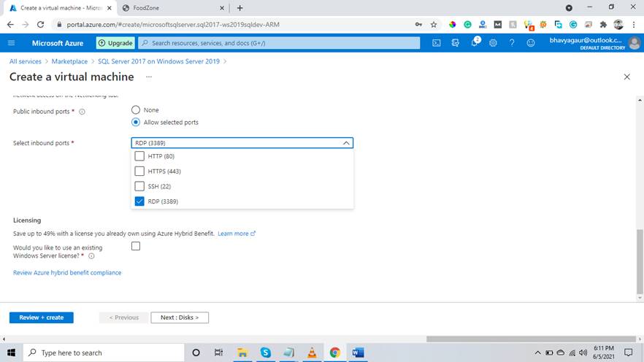Open the Chrome extensions puzzle icon
Image resolution: width=644 pixels, height=362 pixels.
tap(603, 25)
